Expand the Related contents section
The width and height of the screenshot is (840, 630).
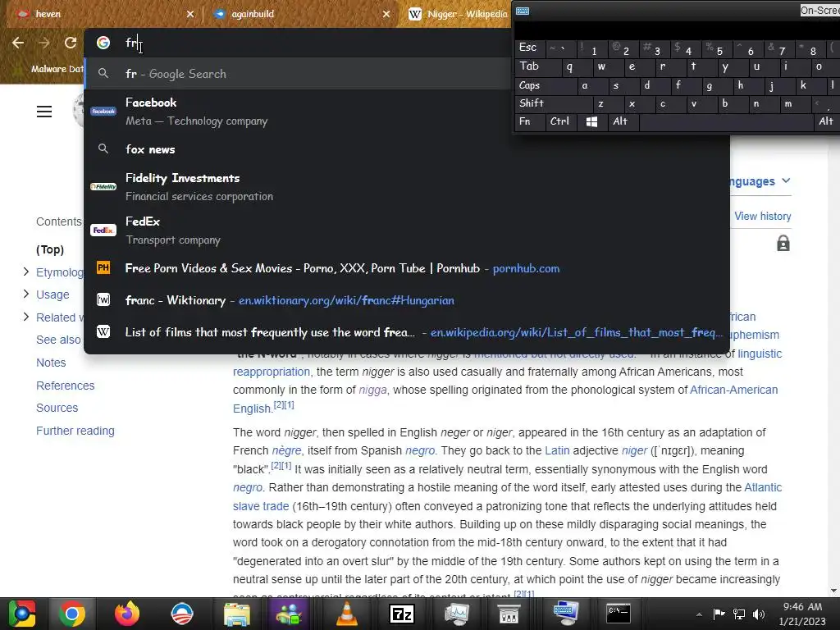tap(25, 317)
